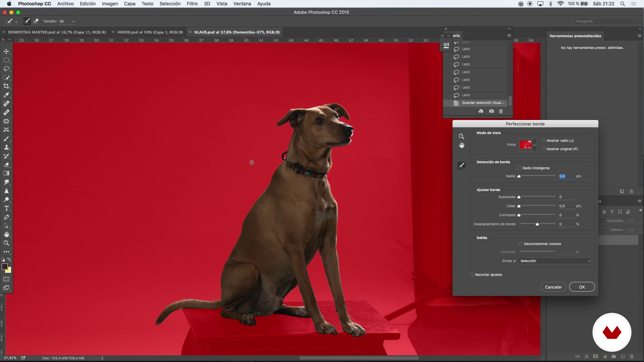Select the Elliptical Marquee tool
The width and height of the screenshot is (644, 362).
6,60
